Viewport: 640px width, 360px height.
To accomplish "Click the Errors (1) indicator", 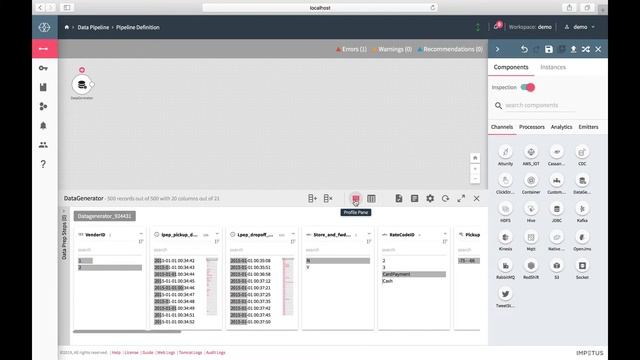I will click(351, 49).
